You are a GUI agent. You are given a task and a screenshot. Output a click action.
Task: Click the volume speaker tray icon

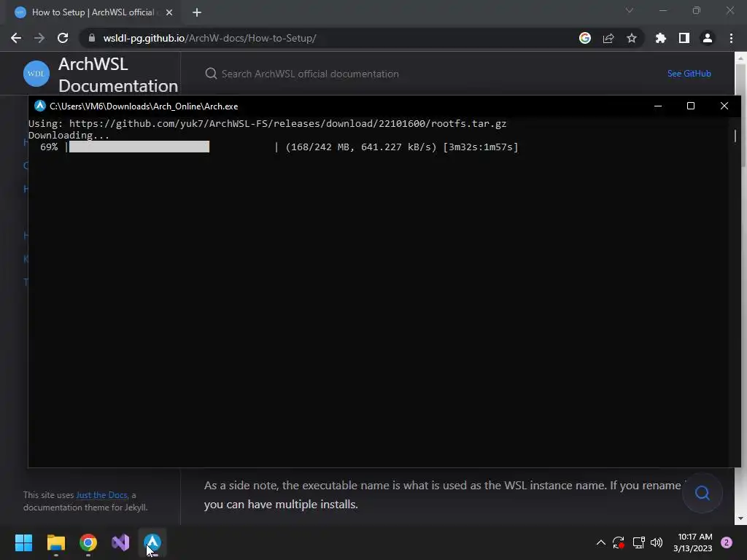657,542
